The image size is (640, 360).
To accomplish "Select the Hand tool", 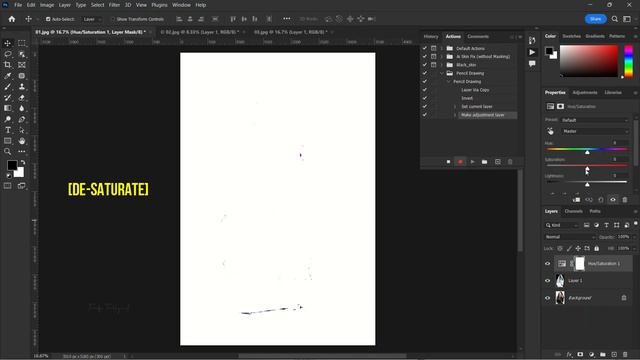I will [x=22, y=141].
